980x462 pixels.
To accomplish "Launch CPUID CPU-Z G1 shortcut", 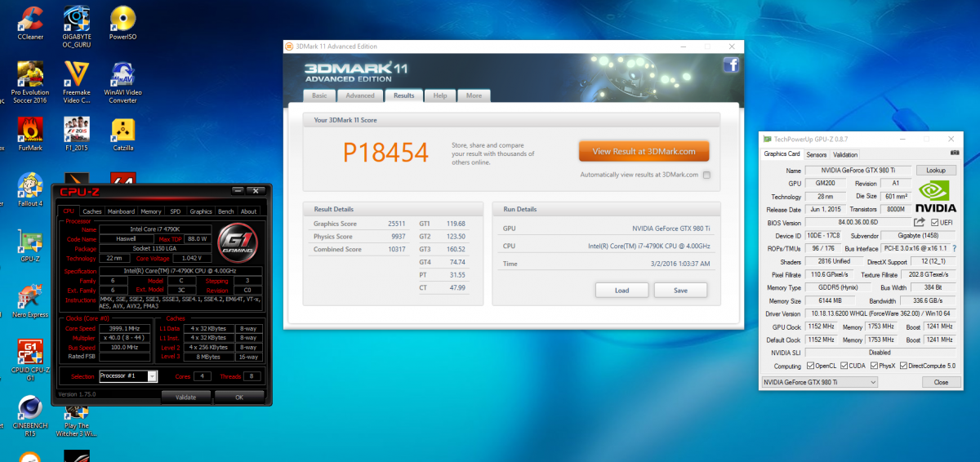I will point(30,361).
